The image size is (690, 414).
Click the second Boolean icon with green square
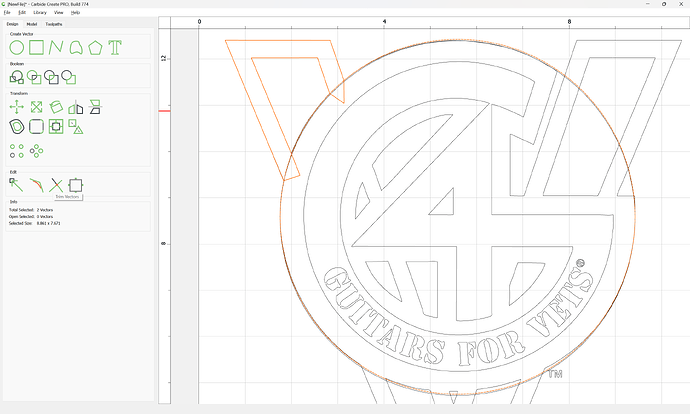[x=34, y=77]
